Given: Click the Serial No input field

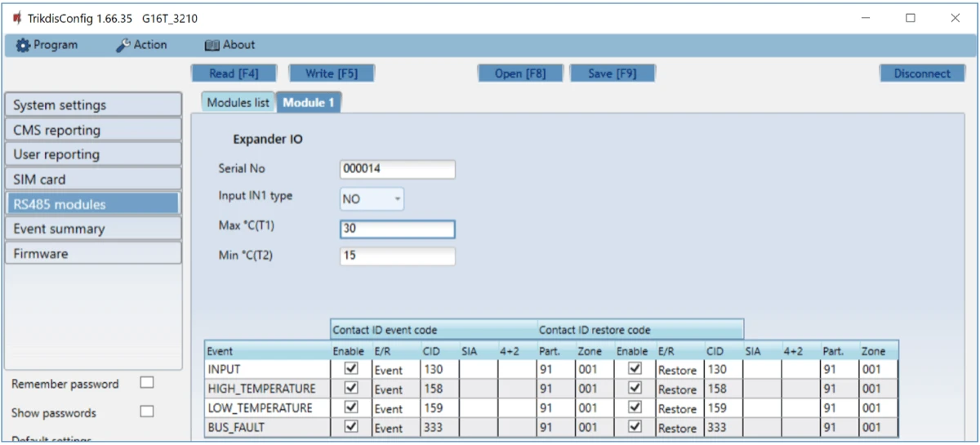Looking at the screenshot, I should coord(397,169).
